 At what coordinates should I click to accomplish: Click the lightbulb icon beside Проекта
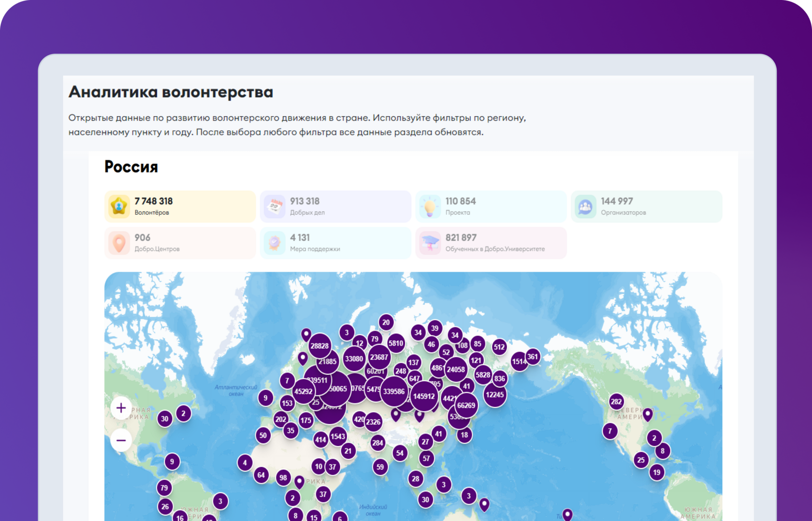tap(430, 207)
